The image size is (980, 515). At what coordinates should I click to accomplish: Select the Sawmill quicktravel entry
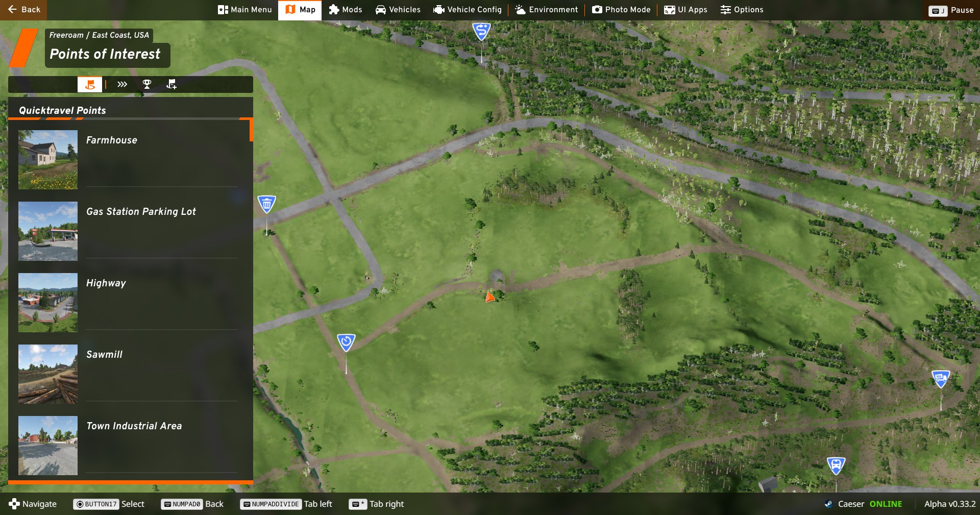tap(128, 374)
